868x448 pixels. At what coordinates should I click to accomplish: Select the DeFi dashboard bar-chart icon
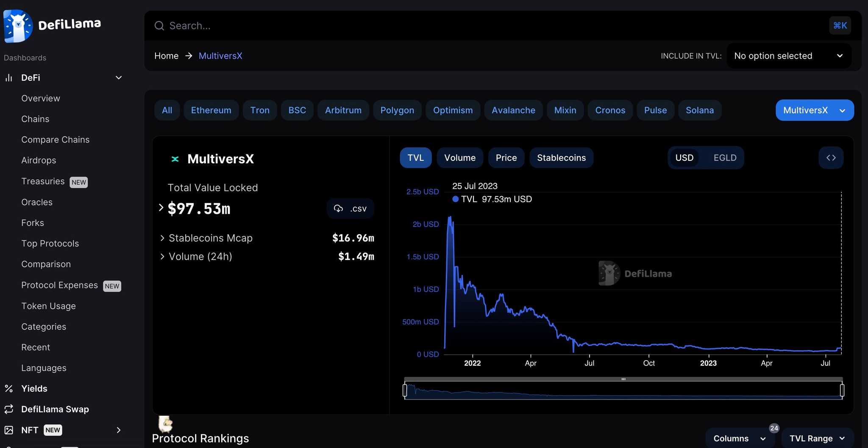(9, 78)
